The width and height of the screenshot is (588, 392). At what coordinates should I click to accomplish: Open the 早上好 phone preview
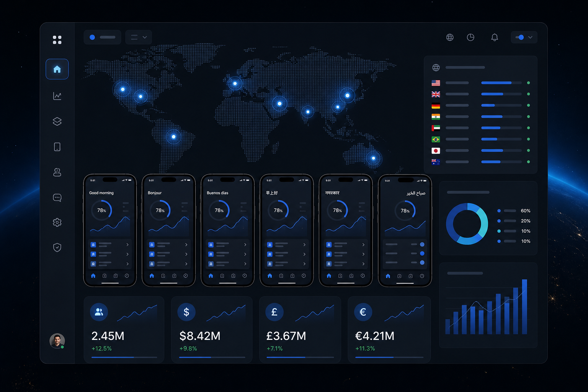point(287,230)
